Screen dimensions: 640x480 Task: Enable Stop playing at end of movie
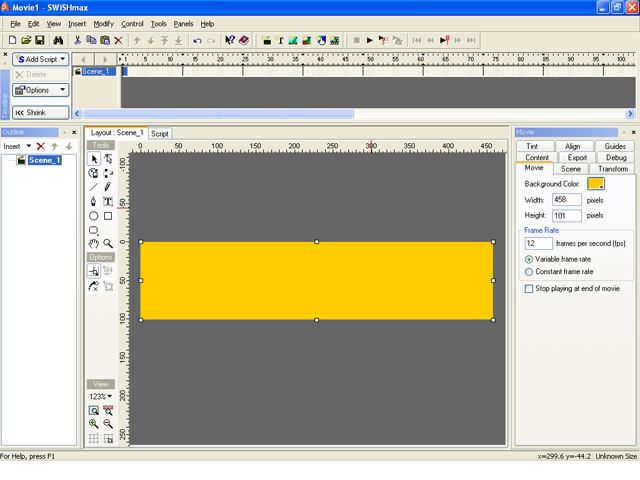(530, 288)
